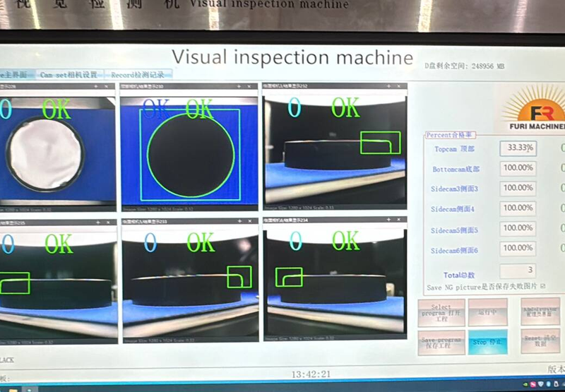Click the green detection box in window 233

pyautogui.click(x=239, y=277)
